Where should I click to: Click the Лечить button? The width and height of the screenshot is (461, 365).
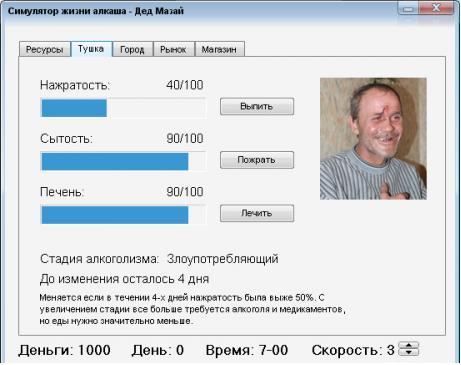[257, 213]
